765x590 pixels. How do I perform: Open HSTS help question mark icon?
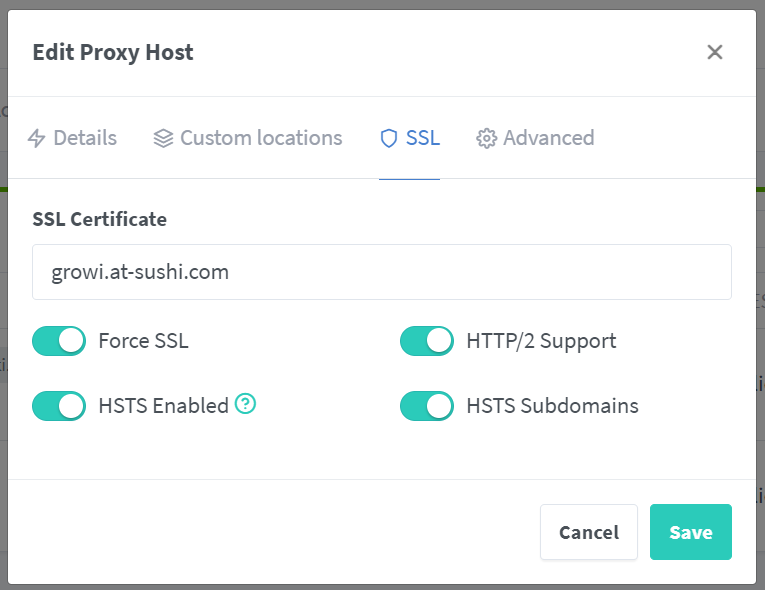(x=245, y=404)
